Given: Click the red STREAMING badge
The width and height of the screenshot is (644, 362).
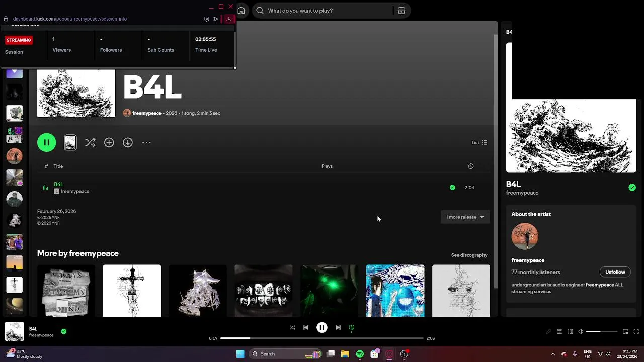Looking at the screenshot, I should pyautogui.click(x=19, y=40).
